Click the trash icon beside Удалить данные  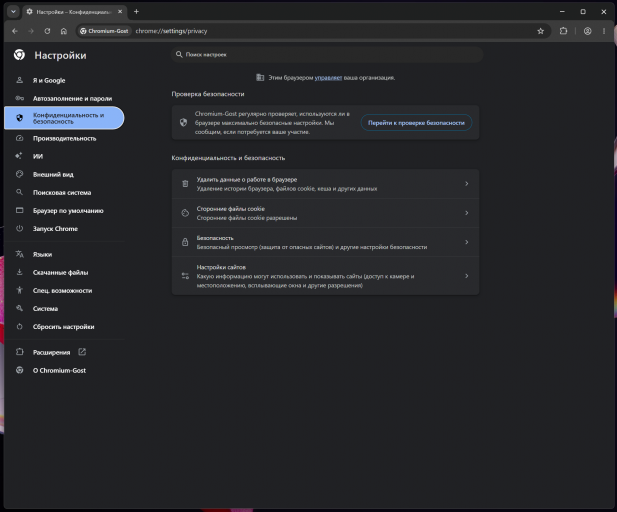(185, 184)
